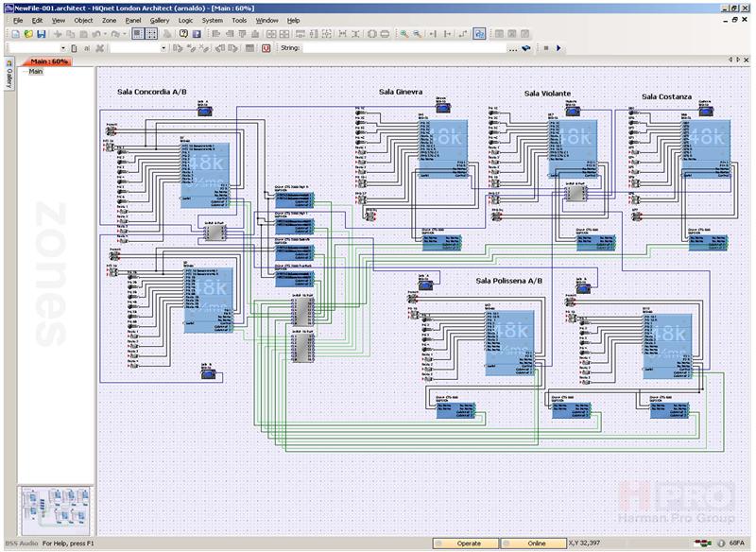
Task: Click the Save (floppy disk) icon
Action: [x=42, y=34]
